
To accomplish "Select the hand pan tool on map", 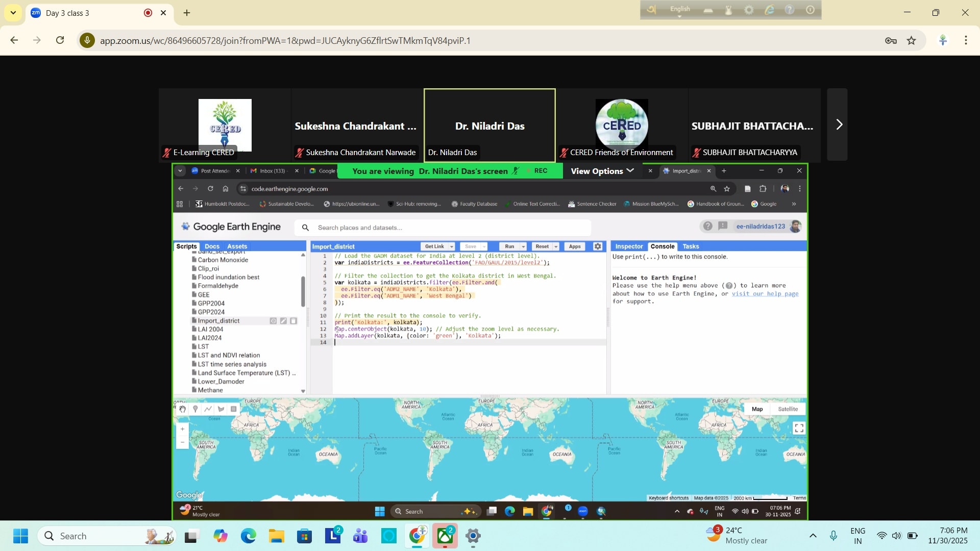I will 182,409.
